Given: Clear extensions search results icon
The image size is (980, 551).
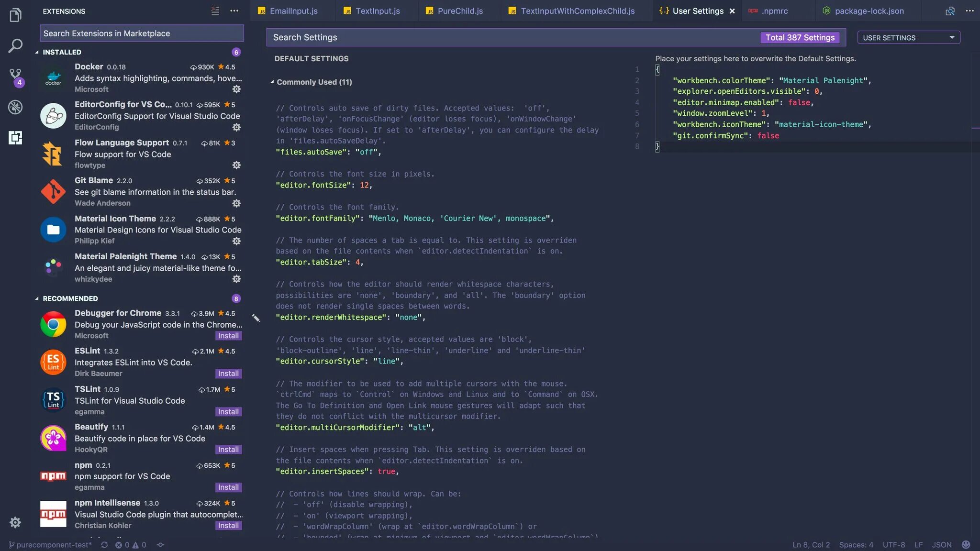Looking at the screenshot, I should [215, 11].
